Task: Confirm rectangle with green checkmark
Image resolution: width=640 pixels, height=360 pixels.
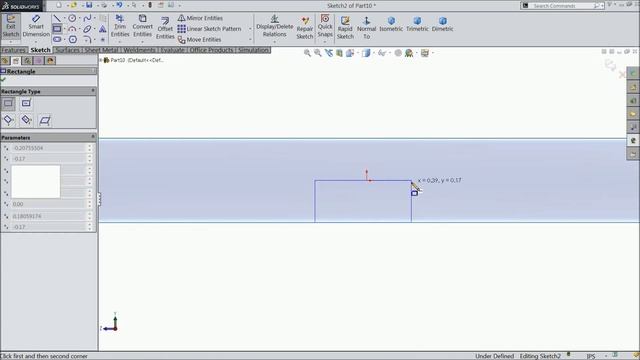Action: (4, 80)
